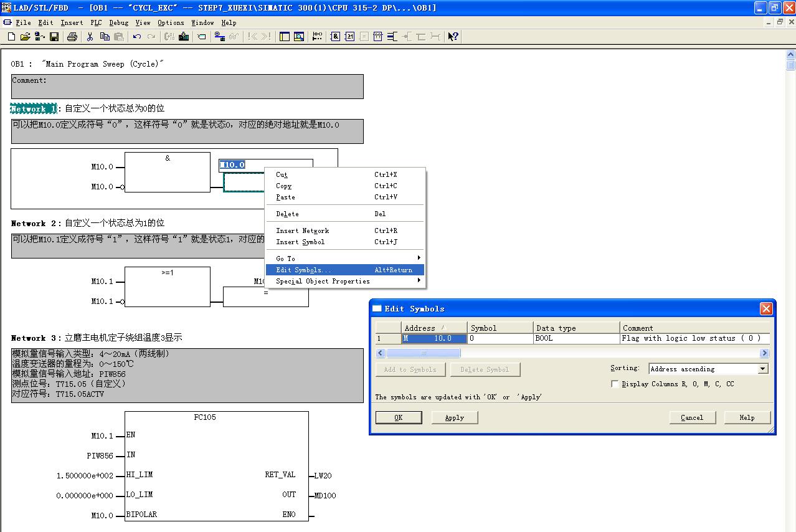
Task: Choose Cut from context menu
Action: [x=345, y=175]
